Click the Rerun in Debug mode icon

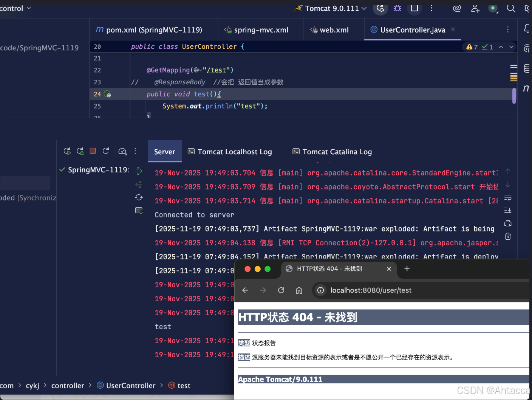tap(80, 151)
